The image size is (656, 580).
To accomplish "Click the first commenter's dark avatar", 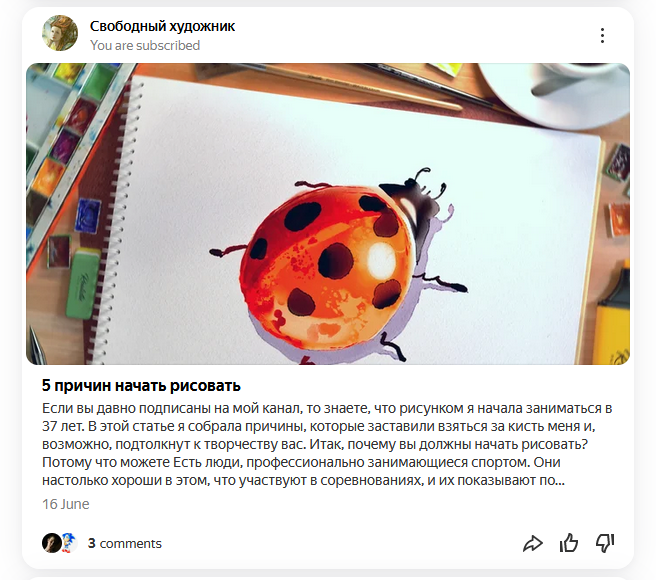I will (51, 543).
